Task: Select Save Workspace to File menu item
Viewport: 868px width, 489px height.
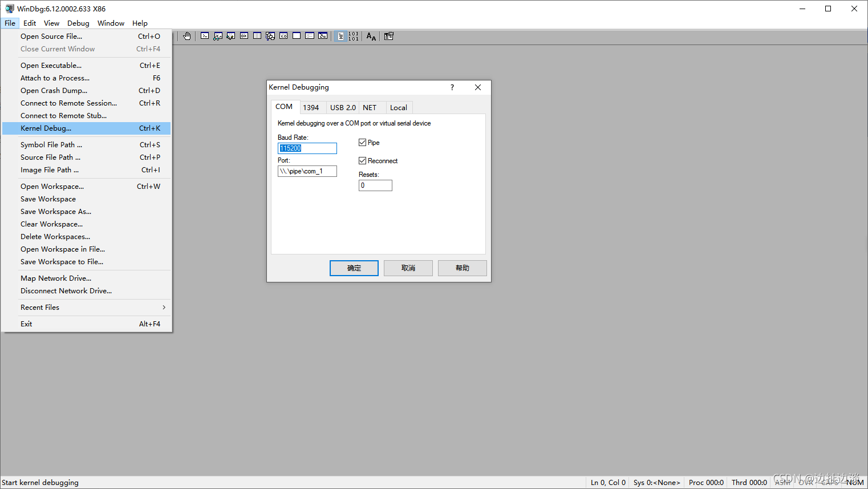Action: tap(87, 262)
